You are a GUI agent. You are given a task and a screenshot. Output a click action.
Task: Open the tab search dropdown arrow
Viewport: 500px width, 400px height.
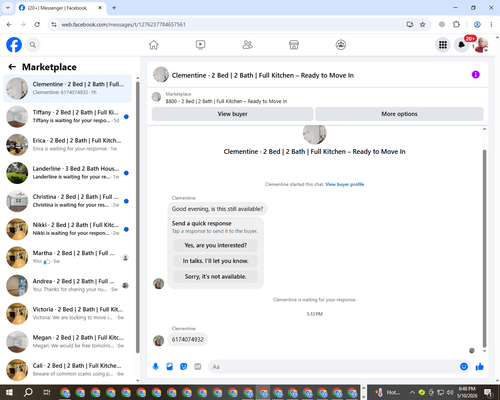coord(8,8)
